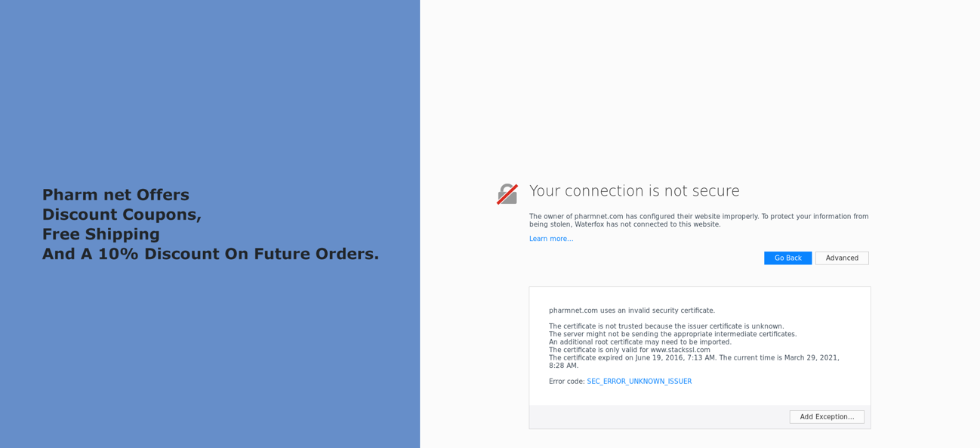Click the insecure connection padlock icon
Image resolution: width=980 pixels, height=448 pixels.
tap(507, 194)
